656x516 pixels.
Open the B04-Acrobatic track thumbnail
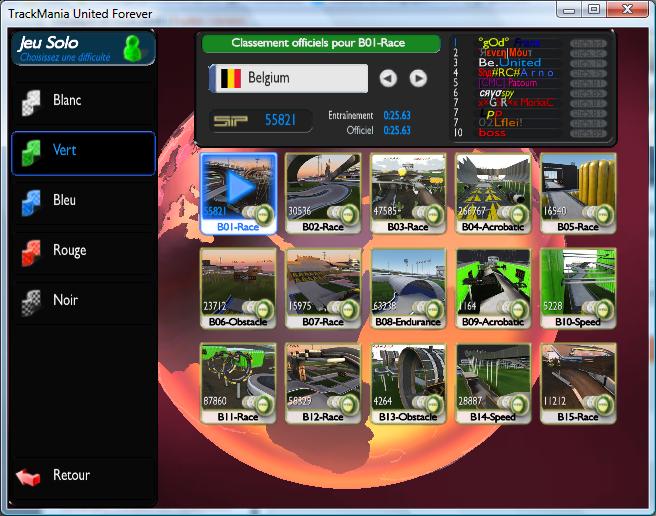(x=494, y=188)
